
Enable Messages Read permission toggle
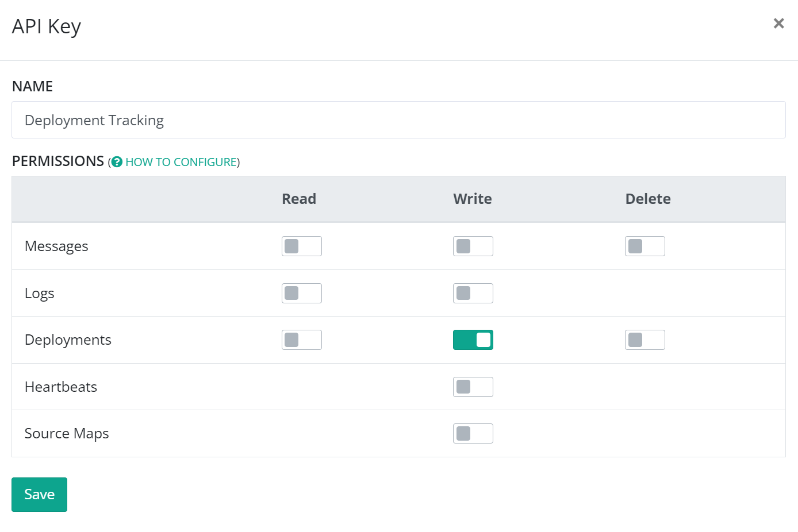click(x=302, y=246)
